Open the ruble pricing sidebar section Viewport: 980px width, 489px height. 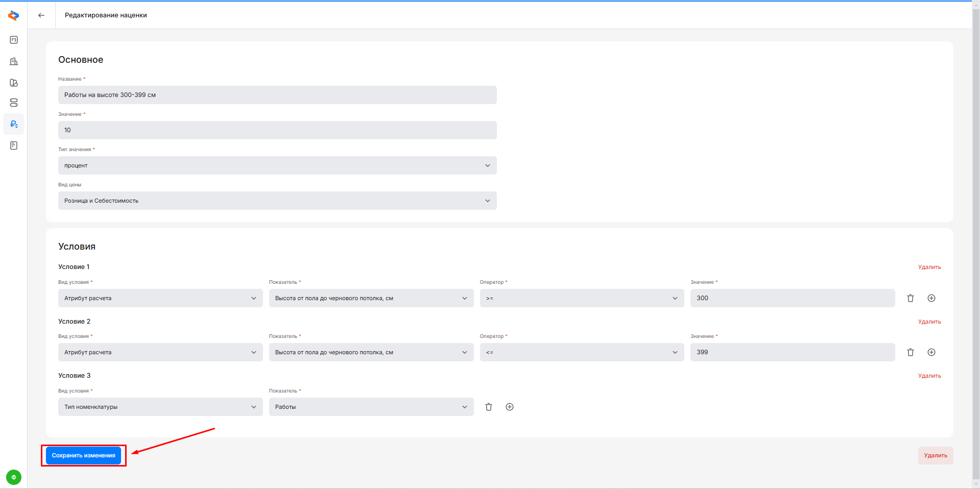point(14,124)
